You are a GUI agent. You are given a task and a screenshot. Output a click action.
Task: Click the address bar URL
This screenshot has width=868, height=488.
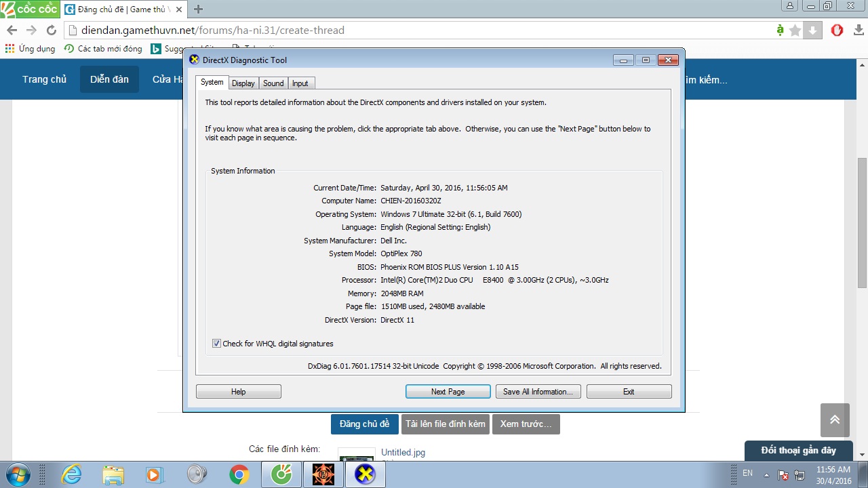coord(213,30)
